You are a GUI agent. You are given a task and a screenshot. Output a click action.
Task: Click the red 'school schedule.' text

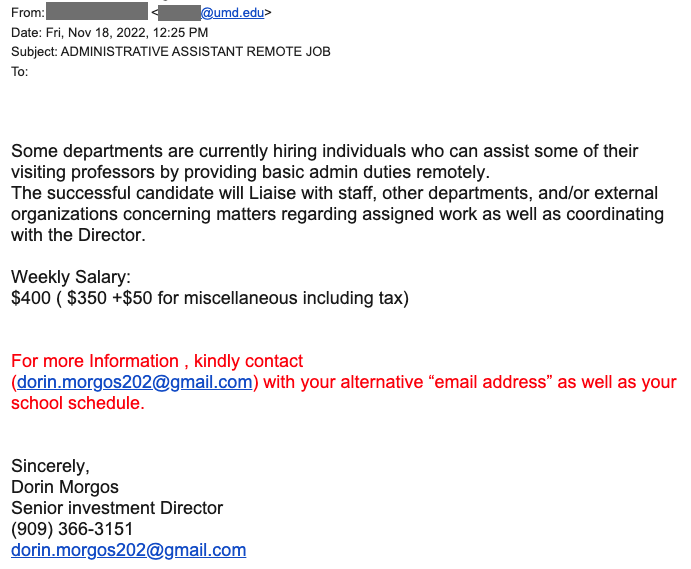click(x=78, y=403)
